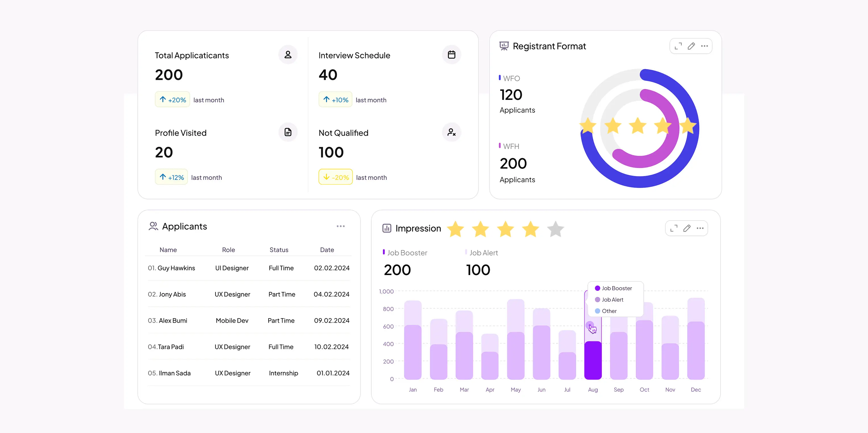Screen dimensions: 868x433
Task: Open the Registrant Format more options menu
Action: pos(704,46)
